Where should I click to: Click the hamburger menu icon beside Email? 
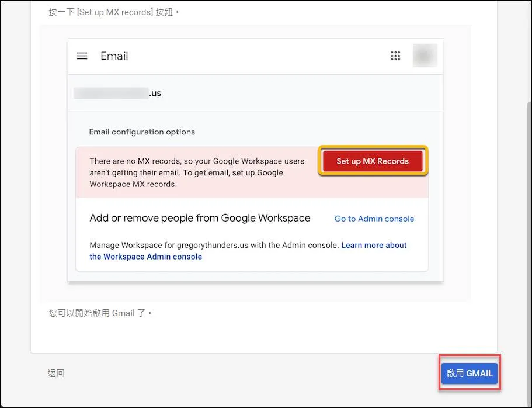(x=82, y=56)
